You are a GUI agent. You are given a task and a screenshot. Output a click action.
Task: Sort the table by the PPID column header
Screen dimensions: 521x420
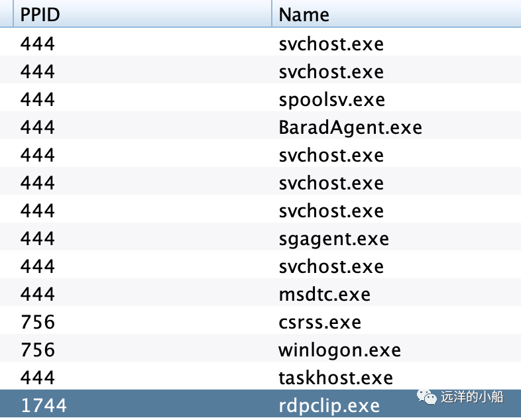click(143, 15)
